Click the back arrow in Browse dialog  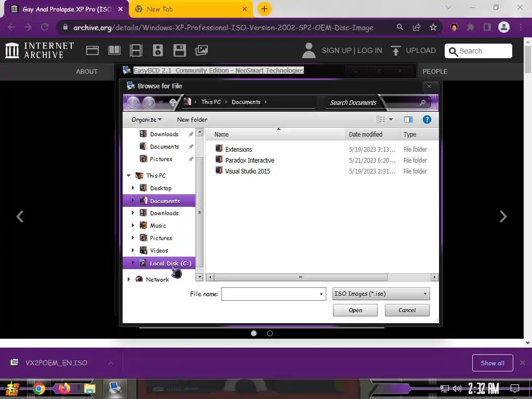pos(133,102)
